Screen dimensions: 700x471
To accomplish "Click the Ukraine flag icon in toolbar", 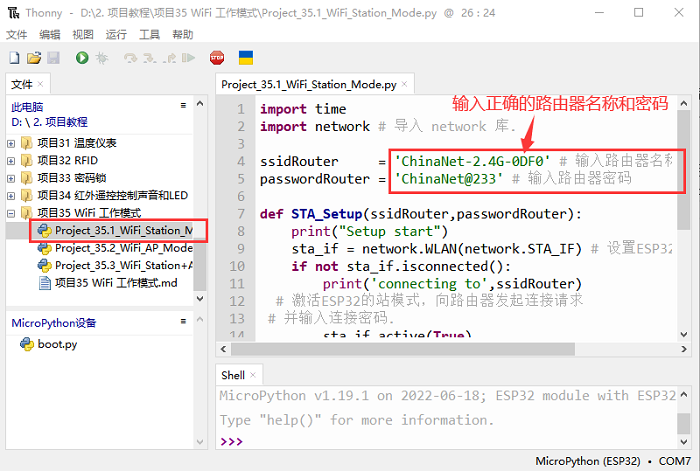I will (245, 58).
